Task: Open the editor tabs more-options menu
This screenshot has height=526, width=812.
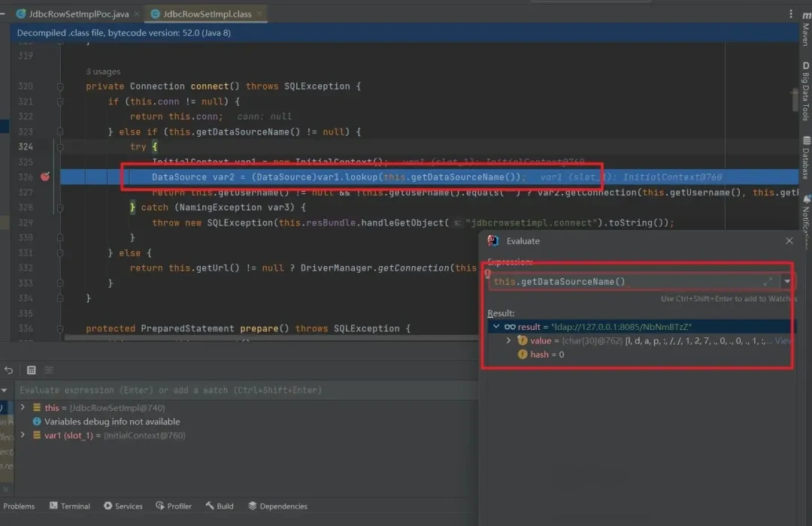Action: coord(791,14)
